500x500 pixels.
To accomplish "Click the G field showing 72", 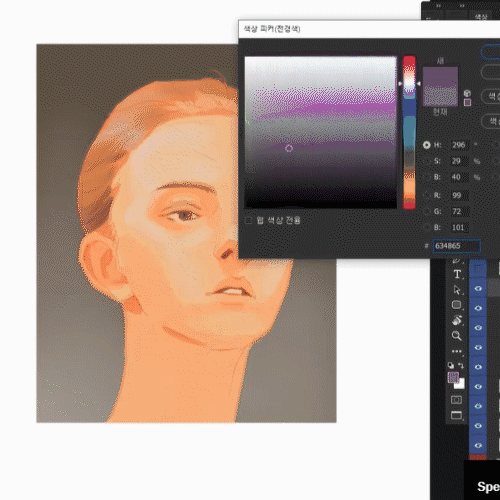I will coord(459,211).
